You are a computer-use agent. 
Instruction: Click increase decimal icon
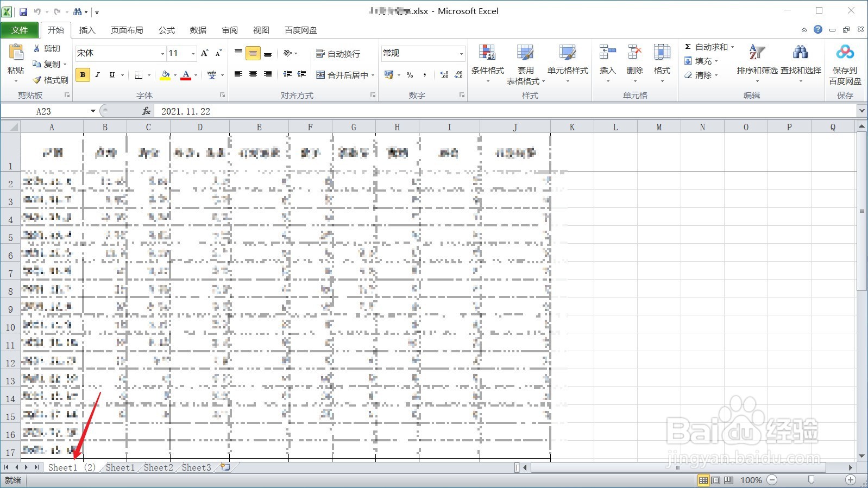[444, 75]
